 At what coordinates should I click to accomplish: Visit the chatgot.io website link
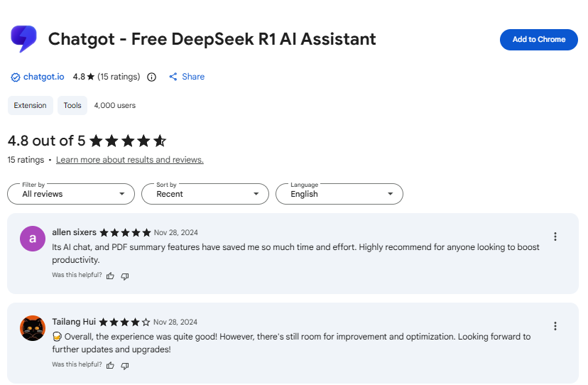tap(43, 77)
